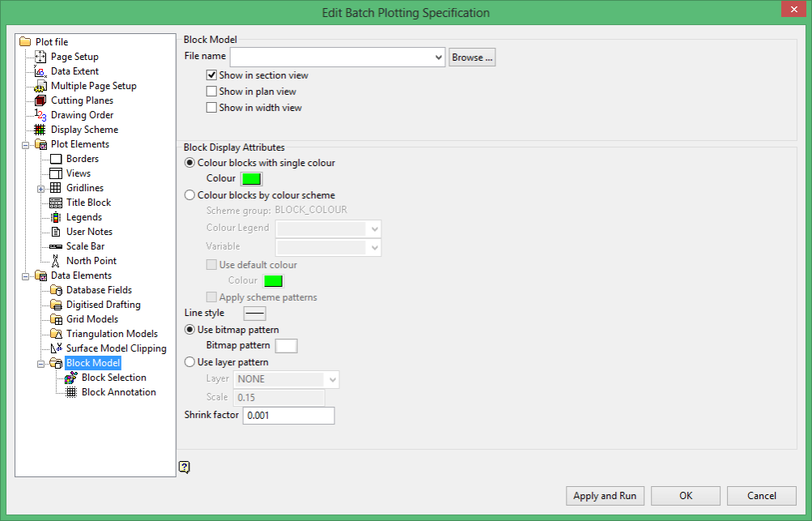Image resolution: width=812 pixels, height=521 pixels.
Task: Select the Display Scheme grid icon
Action: point(40,130)
